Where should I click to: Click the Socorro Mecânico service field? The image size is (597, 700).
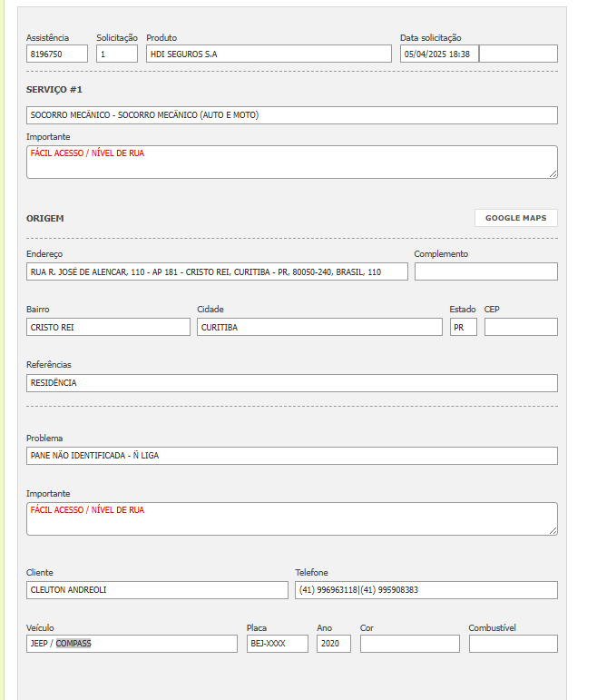pos(292,115)
